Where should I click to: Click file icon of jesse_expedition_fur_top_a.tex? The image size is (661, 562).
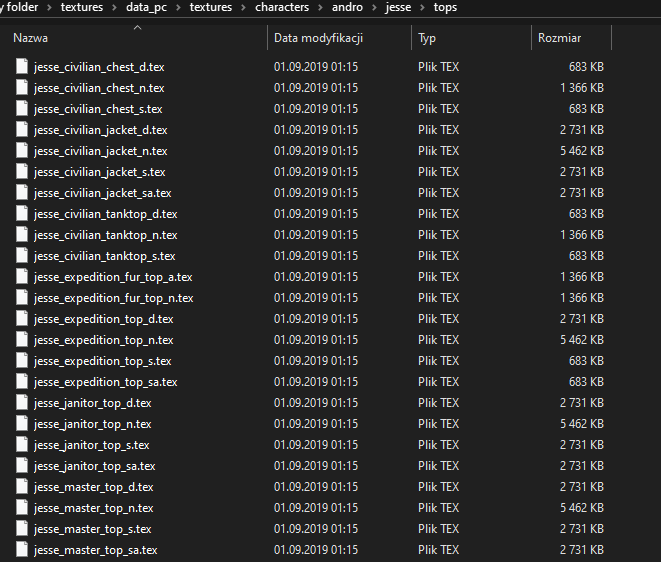coord(22,277)
